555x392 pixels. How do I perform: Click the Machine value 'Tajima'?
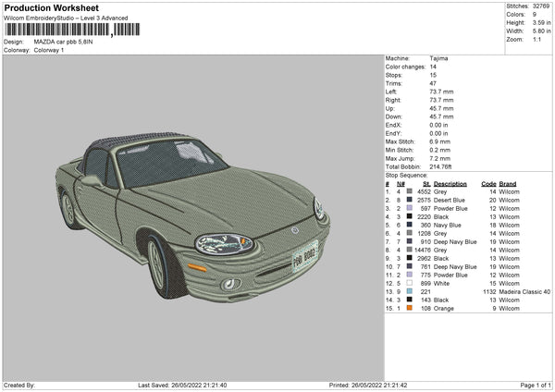(438, 58)
